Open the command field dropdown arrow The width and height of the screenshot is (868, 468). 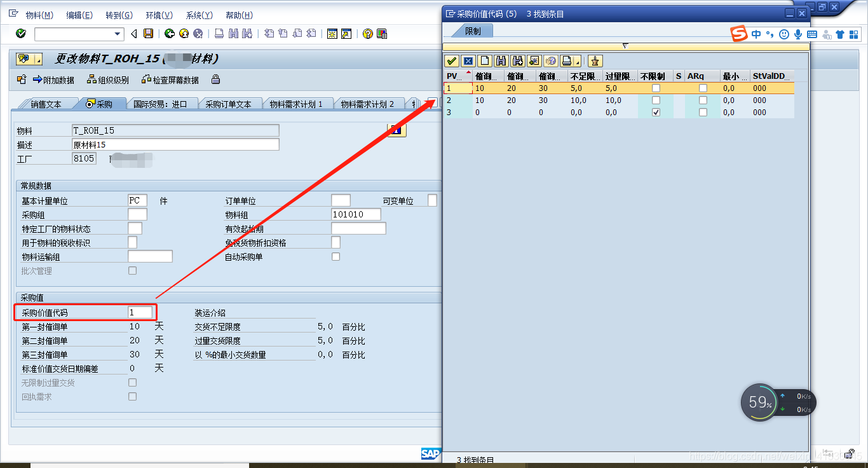coord(118,34)
